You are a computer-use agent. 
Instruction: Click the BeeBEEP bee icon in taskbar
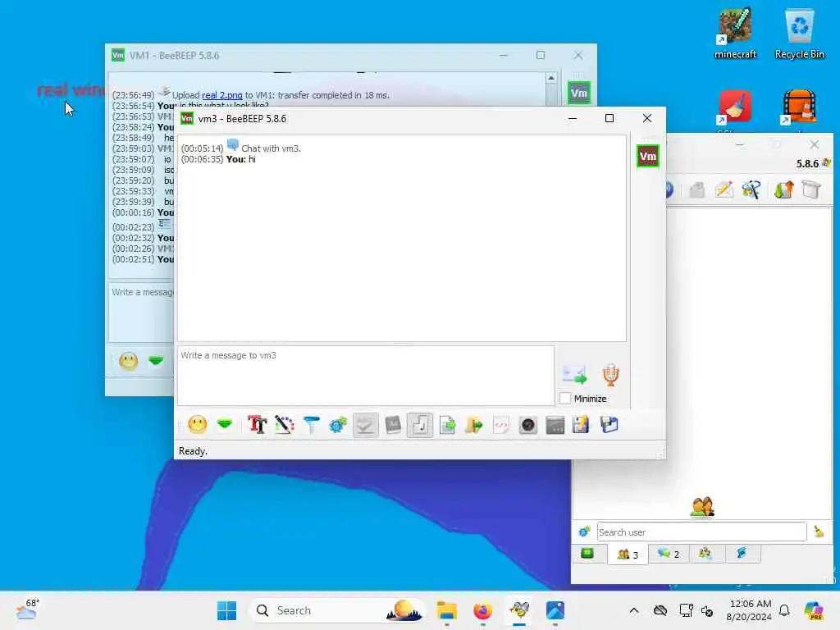[519, 610]
